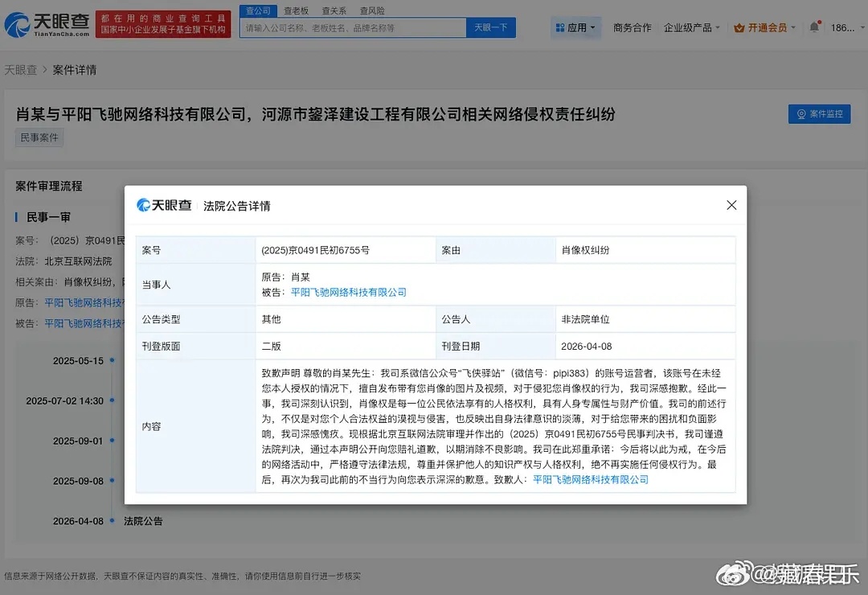Open notifications via the bell icon

[814, 27]
